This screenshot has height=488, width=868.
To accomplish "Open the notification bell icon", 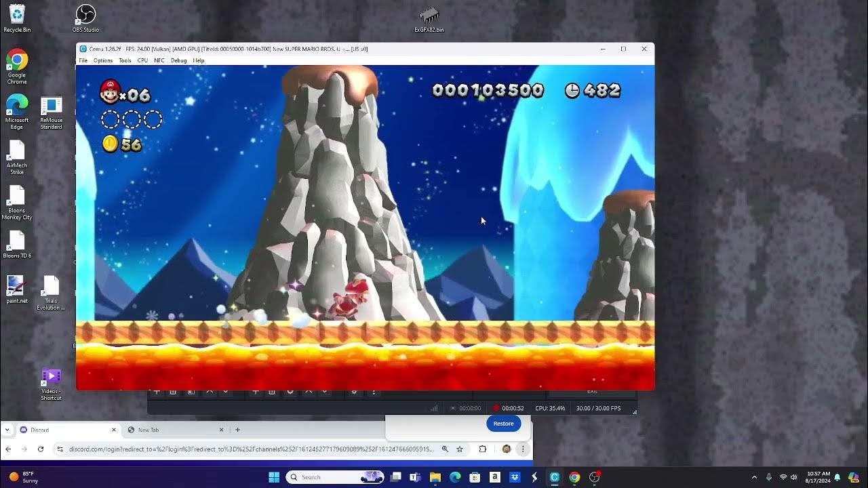I will point(837,477).
